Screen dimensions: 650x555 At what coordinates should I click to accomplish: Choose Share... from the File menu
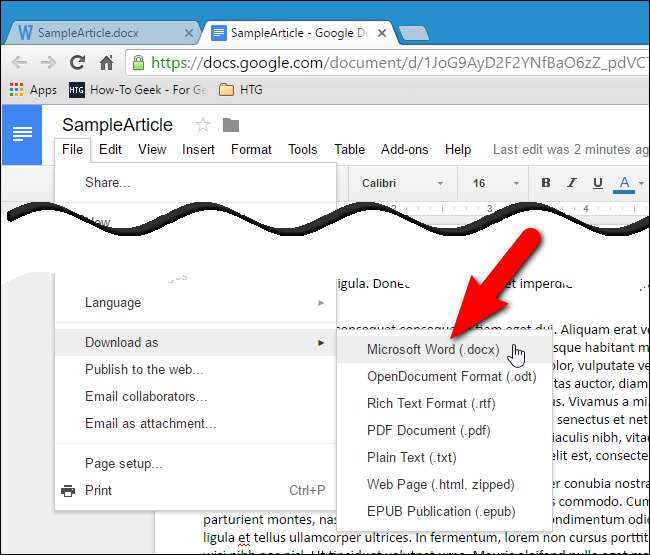(195, 182)
